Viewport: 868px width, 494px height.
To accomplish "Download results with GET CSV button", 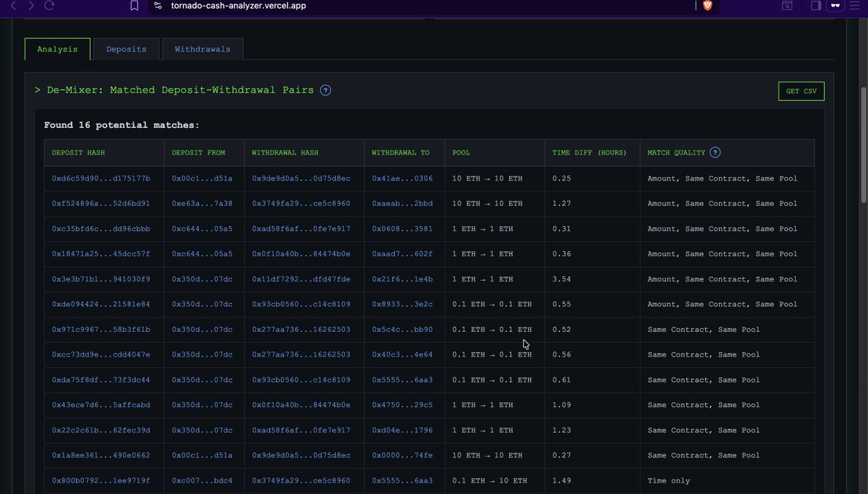I will 801,91.
